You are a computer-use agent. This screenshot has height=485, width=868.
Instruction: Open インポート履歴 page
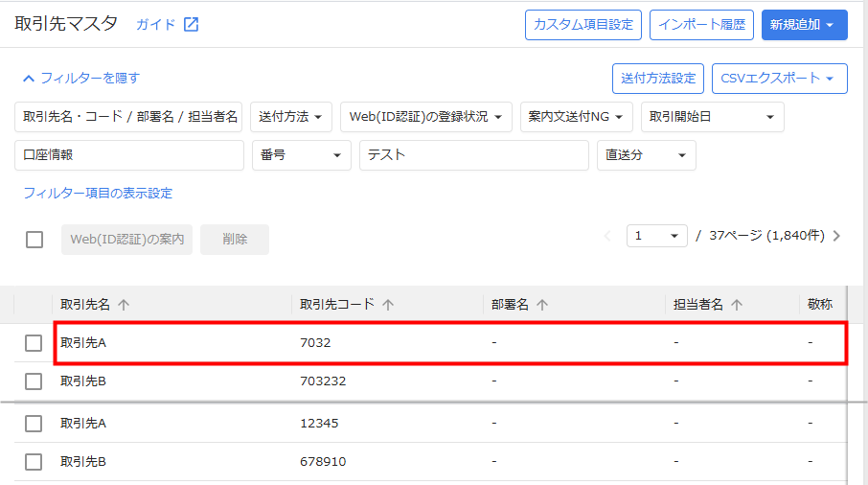coord(701,25)
